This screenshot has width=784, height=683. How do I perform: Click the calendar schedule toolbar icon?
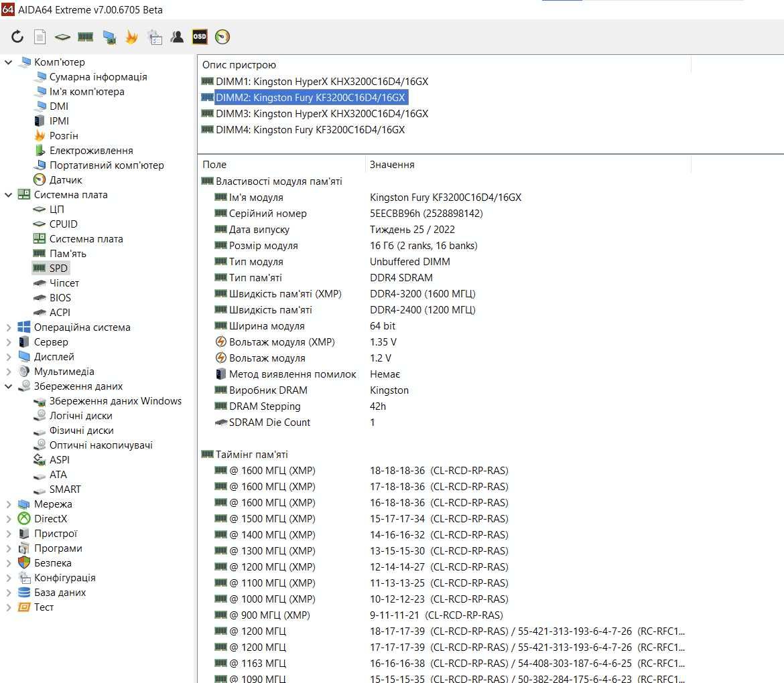pyautogui.click(x=155, y=36)
